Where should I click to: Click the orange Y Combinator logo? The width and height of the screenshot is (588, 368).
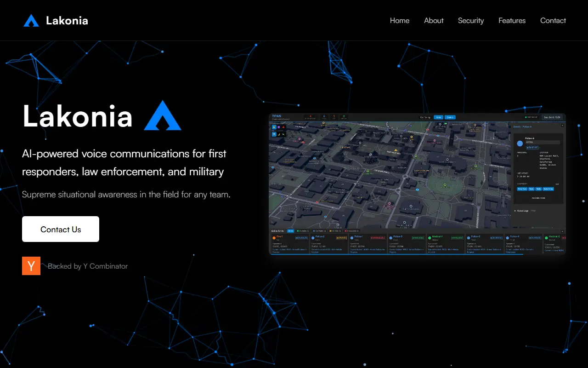[31, 266]
